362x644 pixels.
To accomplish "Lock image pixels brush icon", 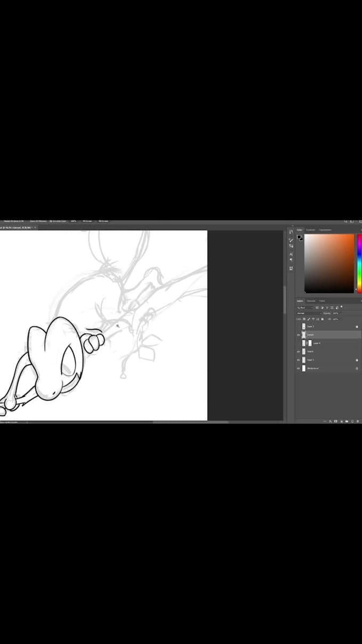I will pos(309,319).
